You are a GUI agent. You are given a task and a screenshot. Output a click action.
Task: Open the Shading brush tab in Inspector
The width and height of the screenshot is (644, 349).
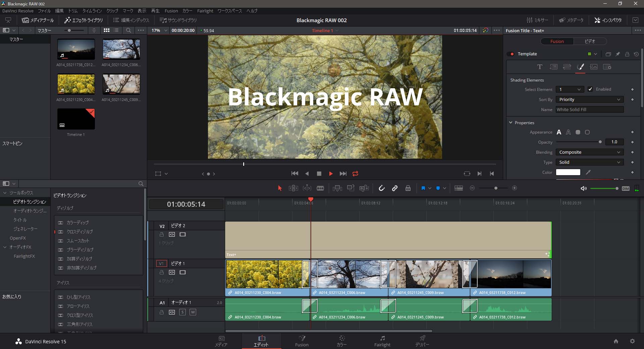tap(580, 67)
